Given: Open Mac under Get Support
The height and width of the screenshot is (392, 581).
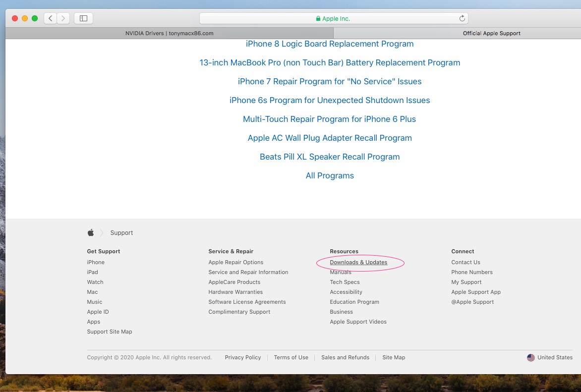Looking at the screenshot, I should coord(92,292).
